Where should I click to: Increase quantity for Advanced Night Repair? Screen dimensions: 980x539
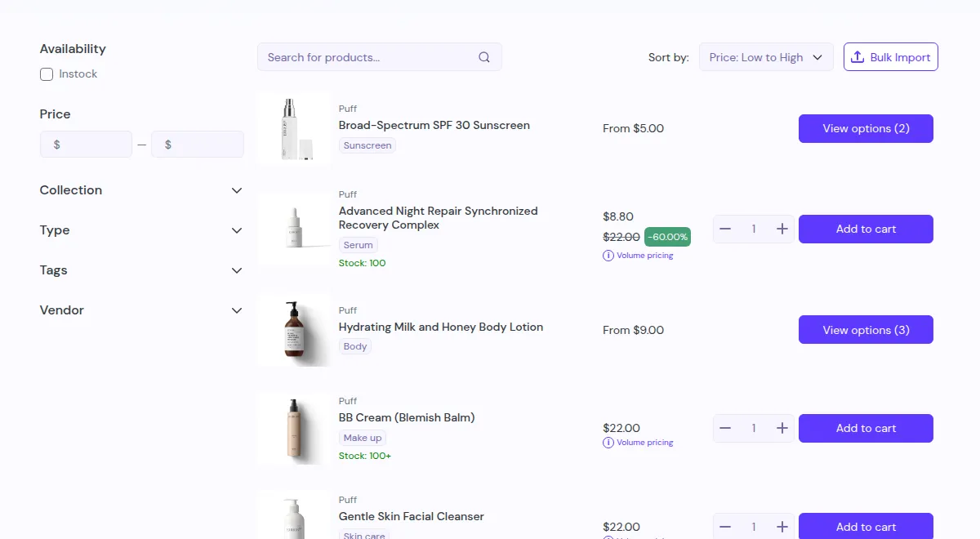click(x=782, y=229)
